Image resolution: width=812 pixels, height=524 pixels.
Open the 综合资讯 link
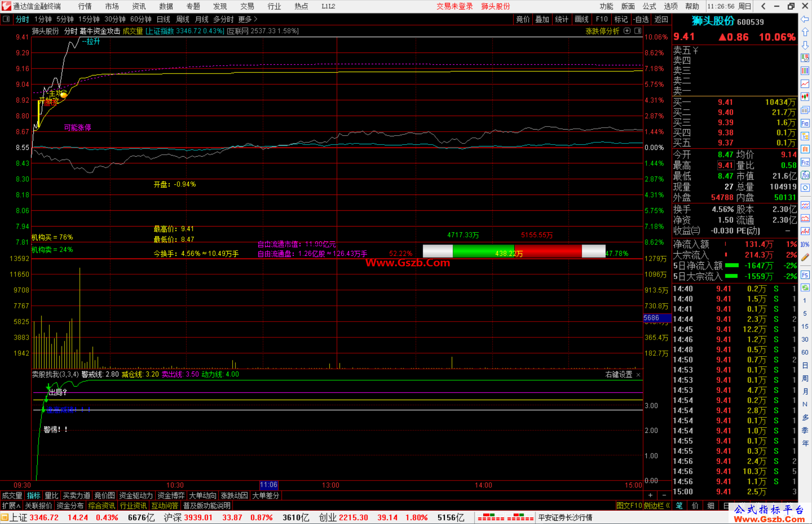pyautogui.click(x=101, y=506)
